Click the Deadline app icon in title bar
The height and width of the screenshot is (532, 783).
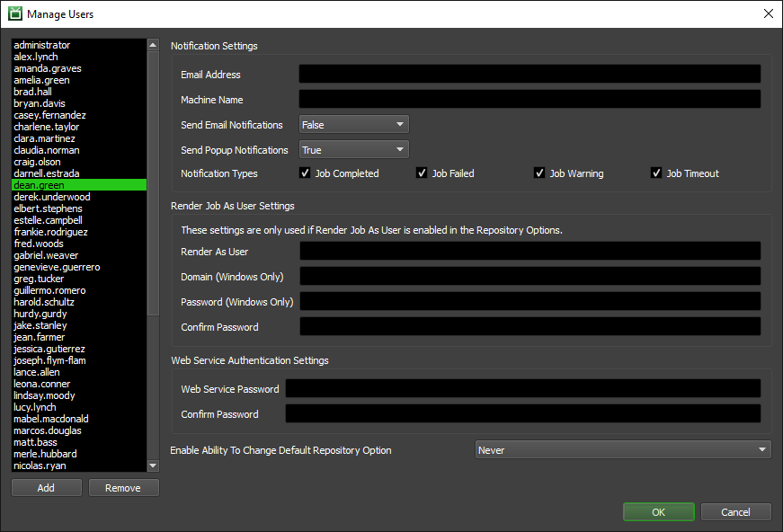coord(15,13)
